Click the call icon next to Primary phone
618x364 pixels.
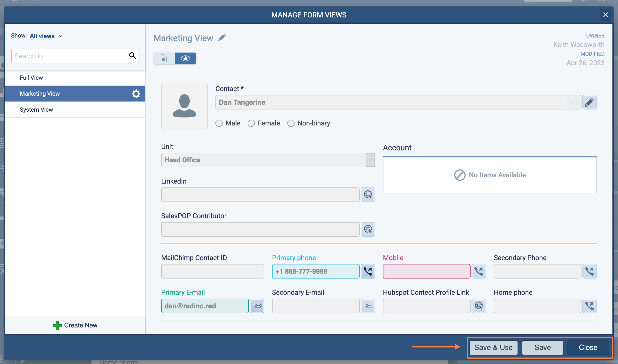pyautogui.click(x=368, y=271)
